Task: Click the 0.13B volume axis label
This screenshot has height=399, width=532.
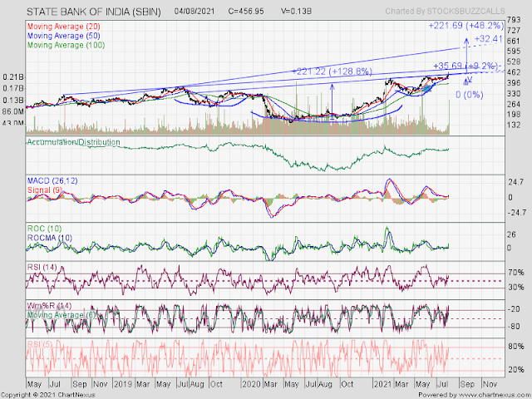Action: pyautogui.click(x=13, y=101)
